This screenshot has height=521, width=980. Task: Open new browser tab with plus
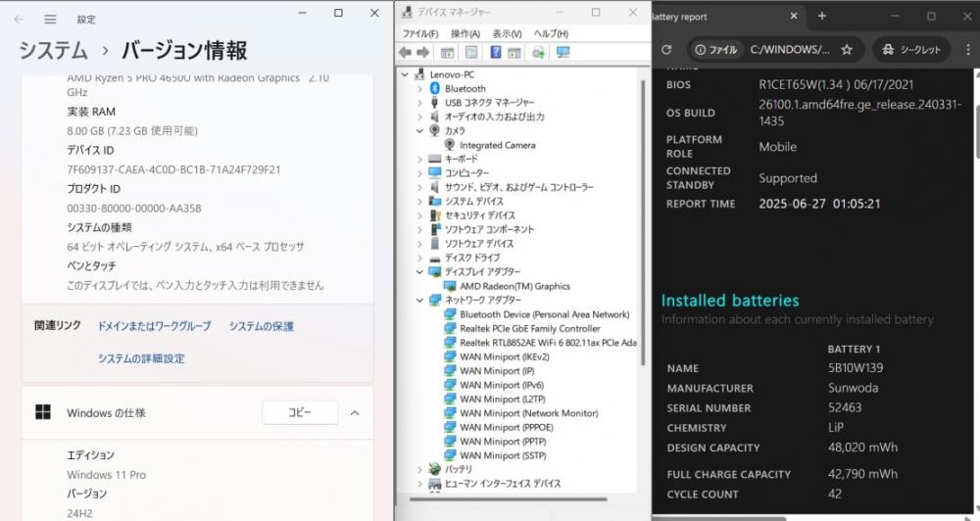[x=822, y=17]
